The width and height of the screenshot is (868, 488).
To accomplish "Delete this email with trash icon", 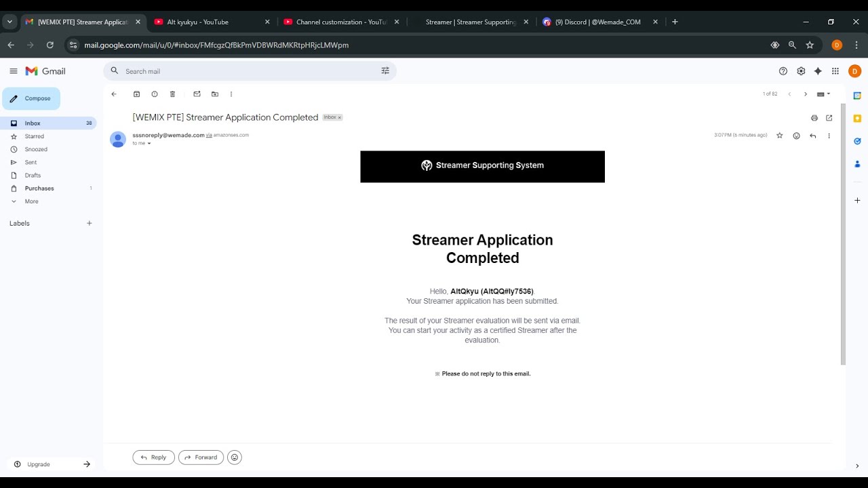I will click(172, 94).
